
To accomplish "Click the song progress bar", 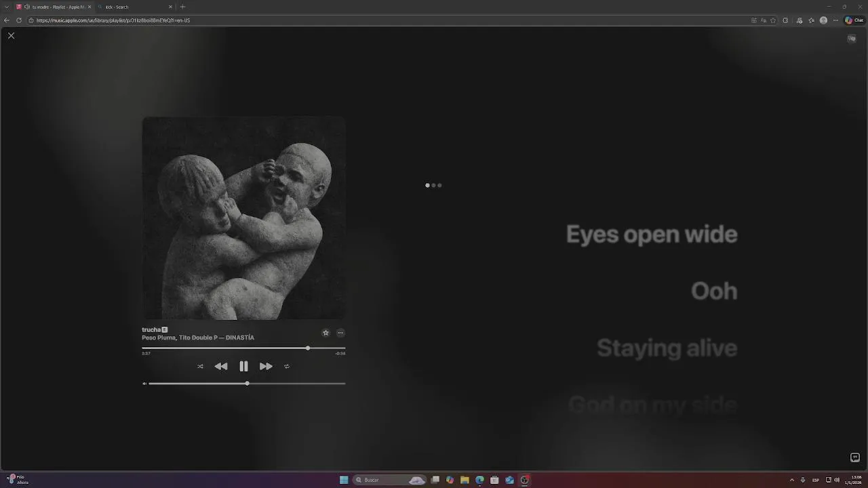I will click(x=243, y=348).
